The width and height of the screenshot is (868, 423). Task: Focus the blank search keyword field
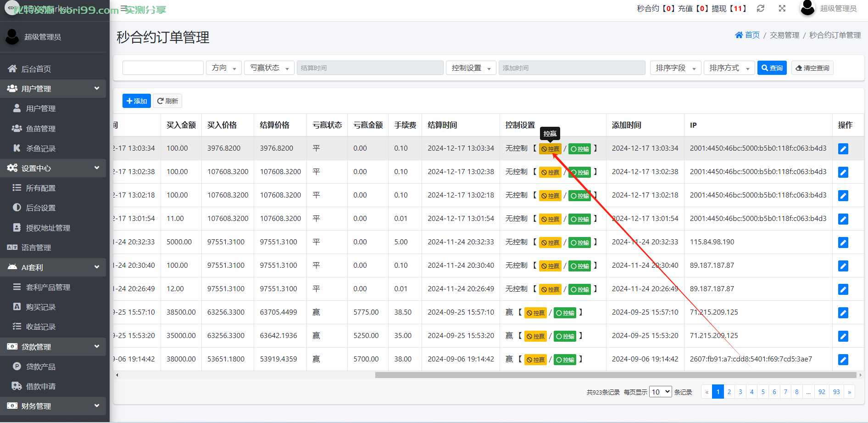[x=163, y=68]
